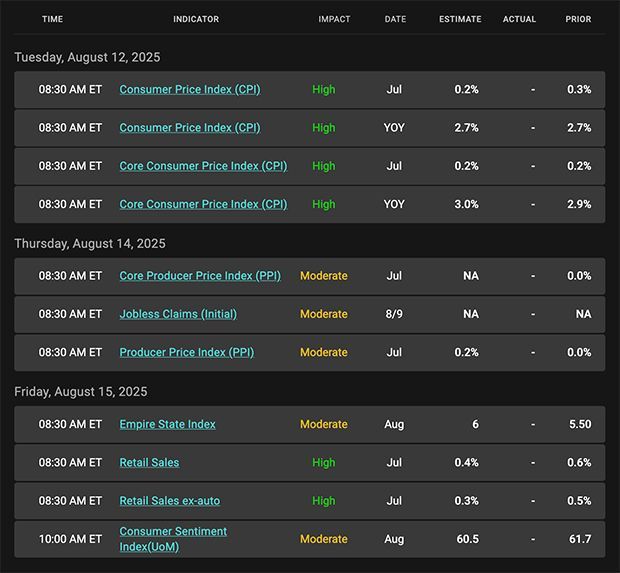Click the TIME column header
The height and width of the screenshot is (573, 620).
coord(53,19)
